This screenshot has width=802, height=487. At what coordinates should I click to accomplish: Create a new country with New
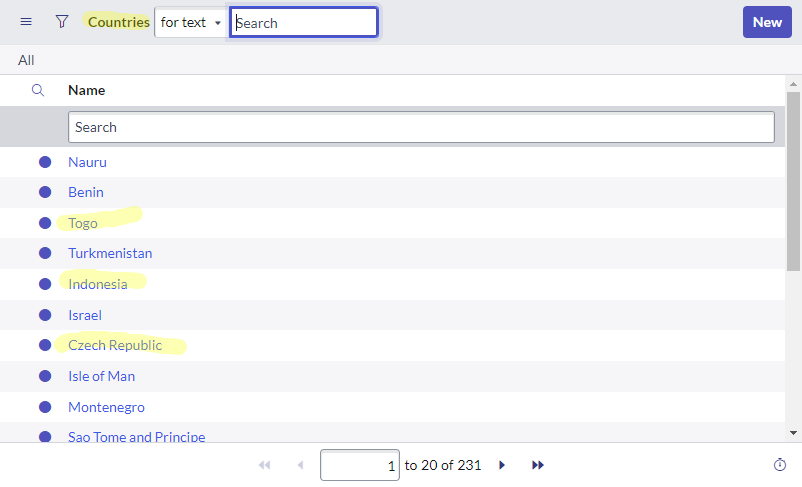click(767, 22)
